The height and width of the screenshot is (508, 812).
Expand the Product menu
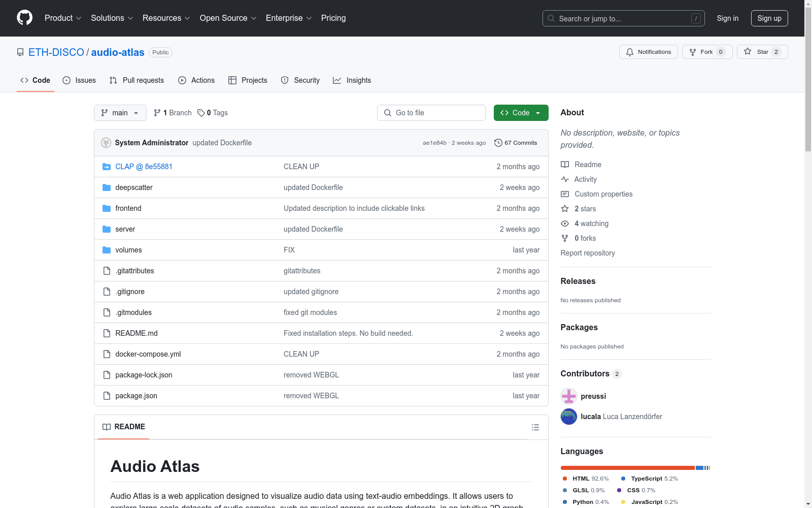(x=63, y=18)
